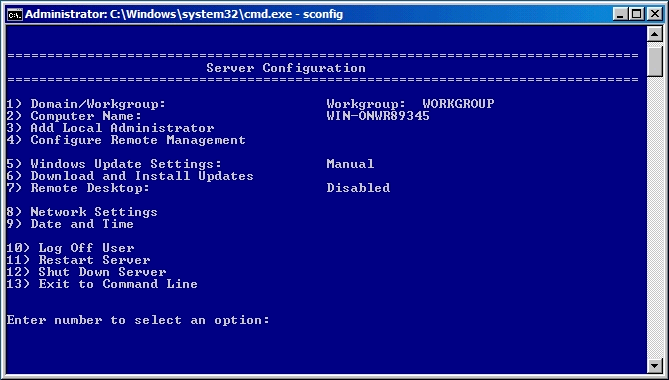Image resolution: width=669 pixels, height=380 pixels.
Task: Click the Network Settings option text
Action: (94, 212)
